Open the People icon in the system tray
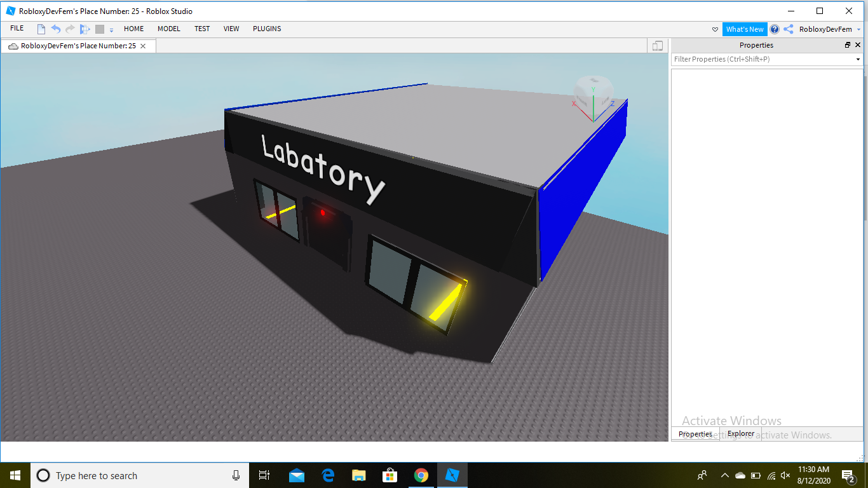868x488 pixels. 702,475
